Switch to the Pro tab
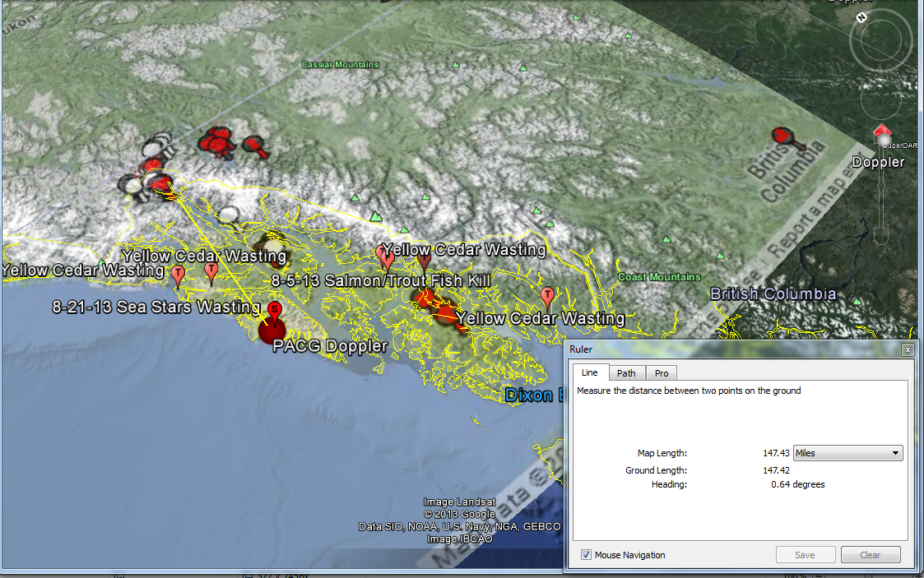The width and height of the screenshot is (924, 578). [662, 373]
